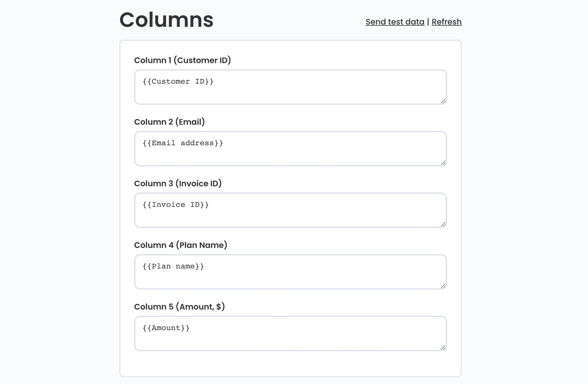The height and width of the screenshot is (384, 588).
Task: Select the "Column 3 (Invoice ID)" label
Action: [x=178, y=184]
